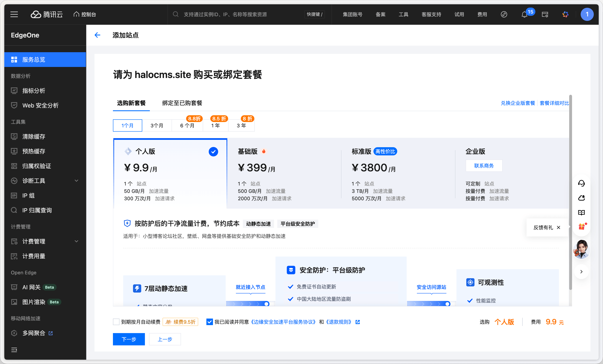Click the back arrow beside 添加站点
Image resolution: width=603 pixels, height=364 pixels.
click(97, 35)
